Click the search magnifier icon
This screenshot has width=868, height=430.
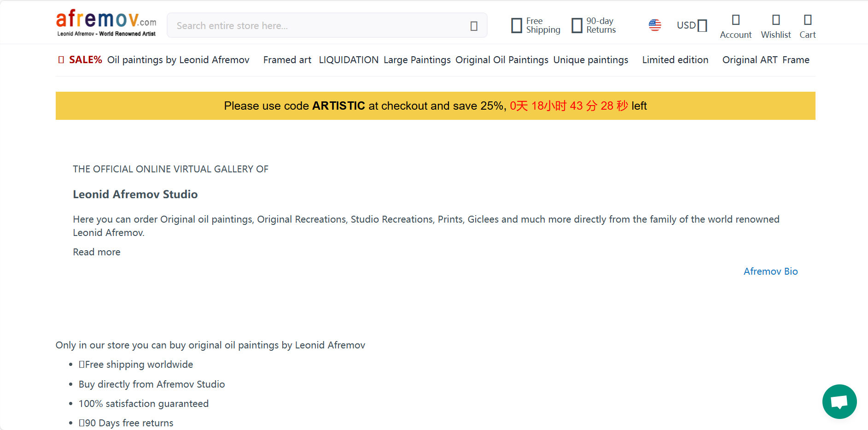pyautogui.click(x=474, y=26)
